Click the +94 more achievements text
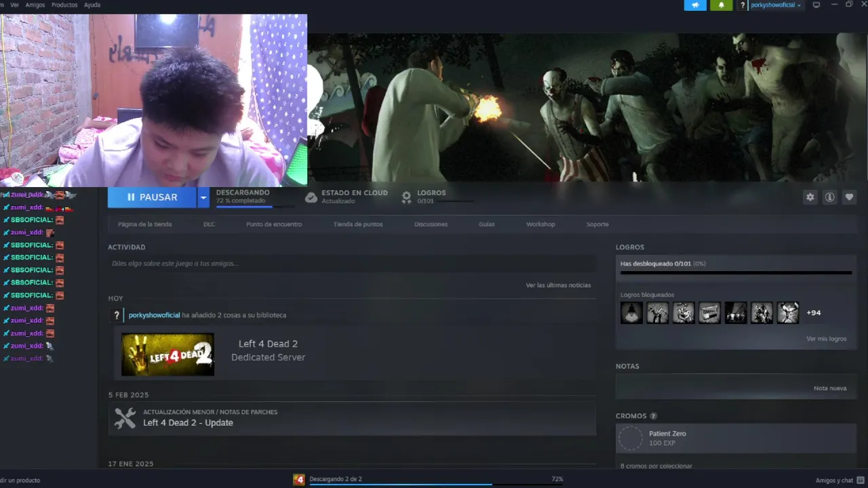 point(813,313)
